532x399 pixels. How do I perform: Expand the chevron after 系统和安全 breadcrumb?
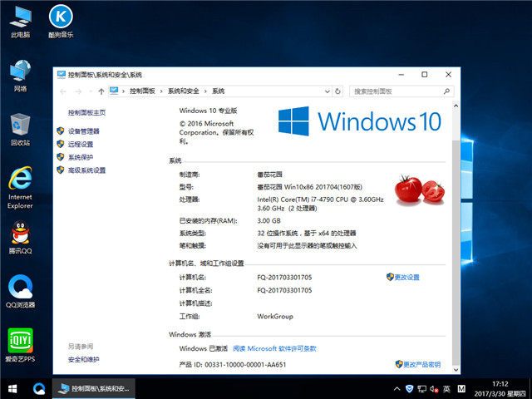[x=205, y=91]
